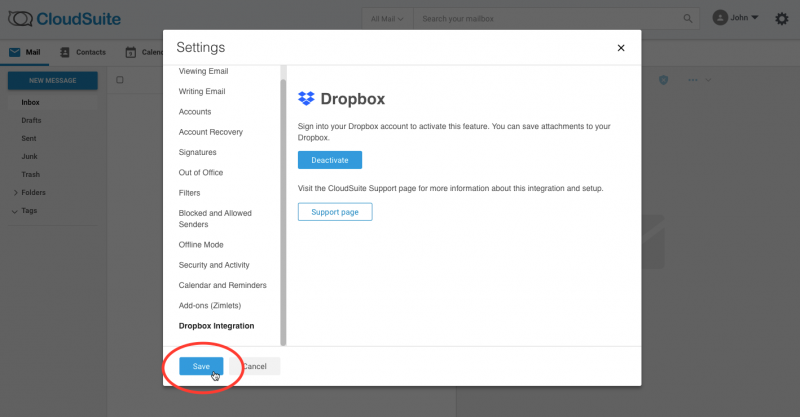Switch to the Calendar tab

144,52
